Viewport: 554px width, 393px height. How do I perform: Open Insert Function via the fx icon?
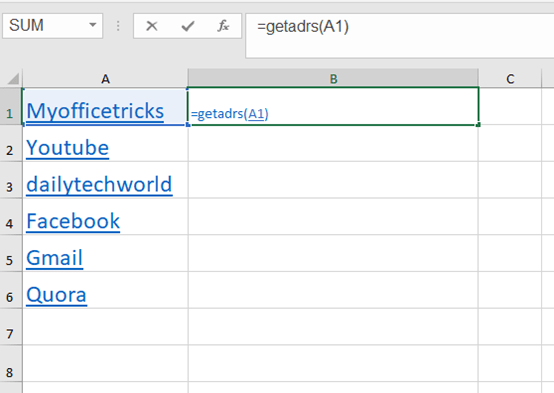point(223,26)
